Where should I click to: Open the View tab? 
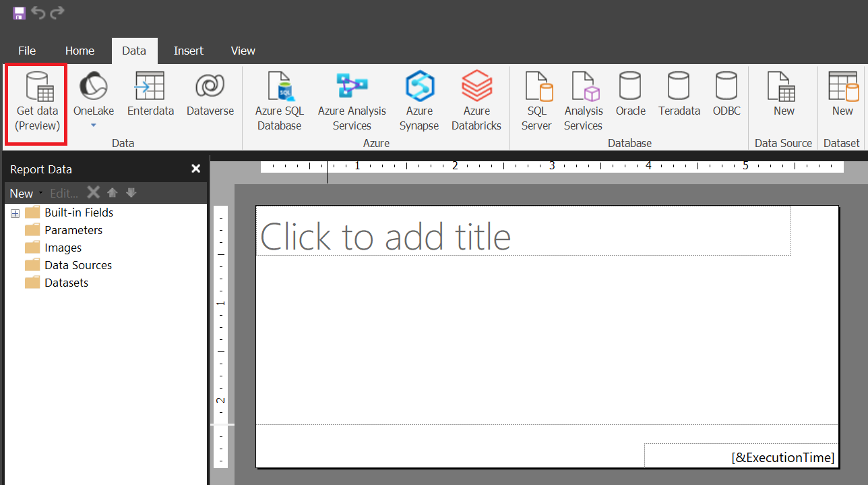pos(243,51)
